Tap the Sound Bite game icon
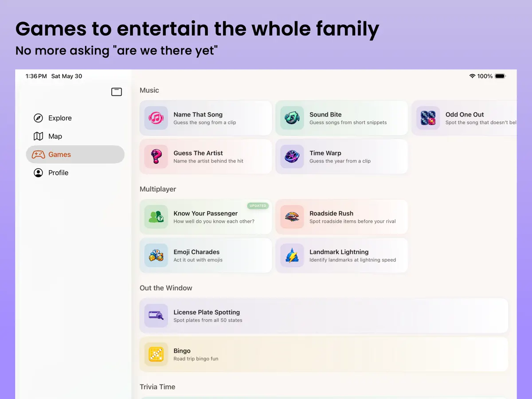Image resolution: width=532 pixels, height=399 pixels. (292, 118)
